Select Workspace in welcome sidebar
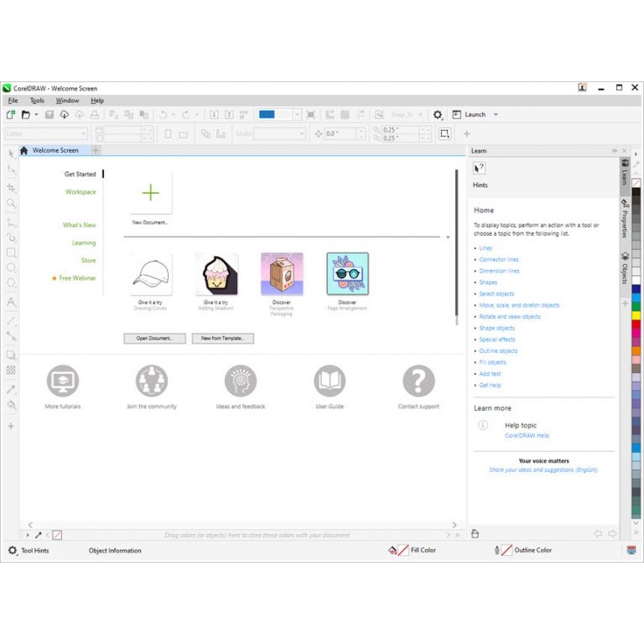This screenshot has height=644, width=644. [80, 192]
